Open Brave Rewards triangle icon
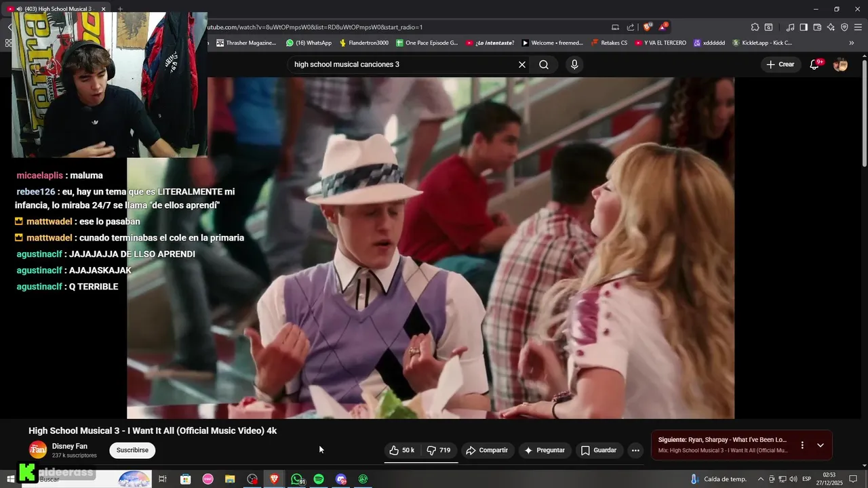The width and height of the screenshot is (868, 488). click(663, 27)
